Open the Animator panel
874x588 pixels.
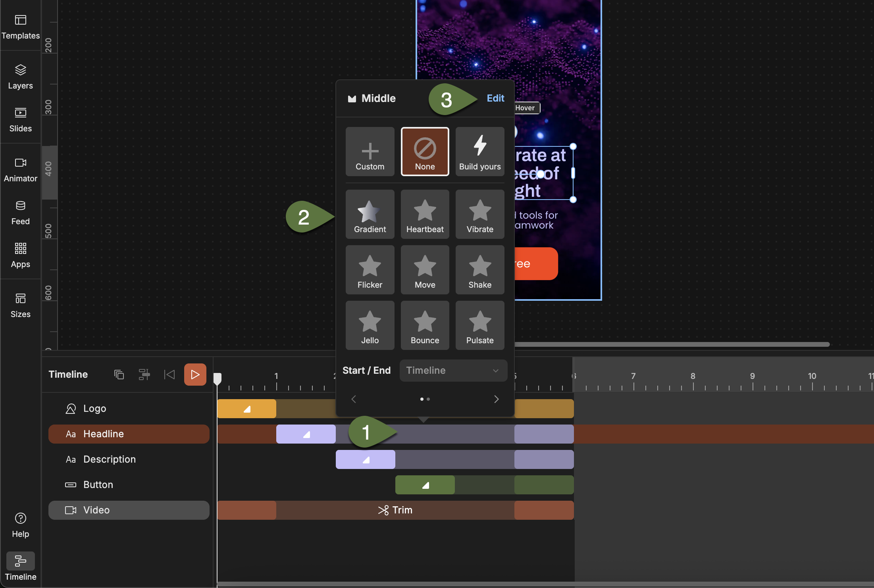coord(21,170)
